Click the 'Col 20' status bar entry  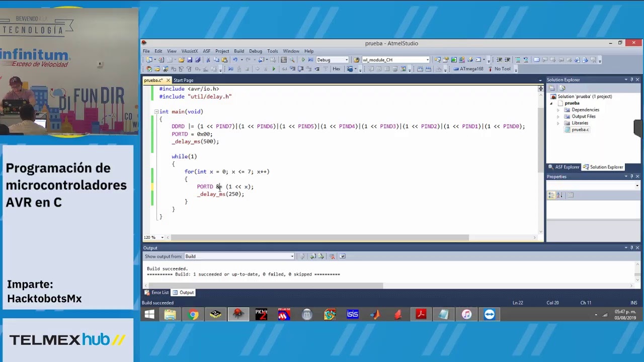tap(552, 303)
